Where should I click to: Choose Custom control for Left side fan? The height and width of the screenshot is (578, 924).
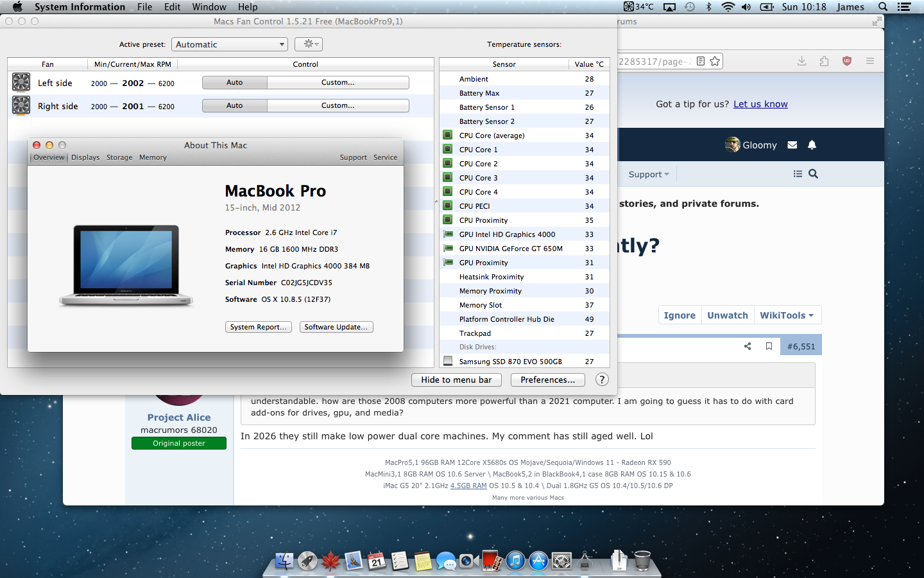[x=338, y=82]
